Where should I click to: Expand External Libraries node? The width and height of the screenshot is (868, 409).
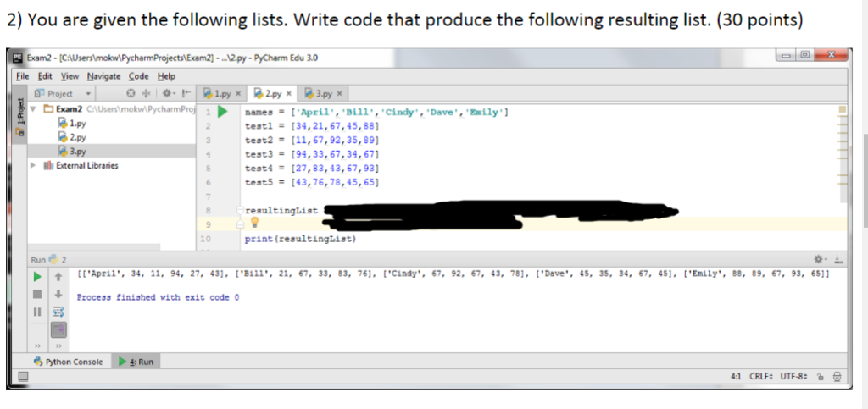point(33,165)
